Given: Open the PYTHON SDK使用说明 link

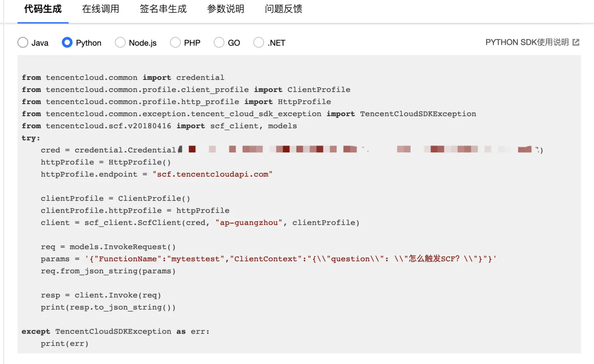Looking at the screenshot, I should (527, 43).
